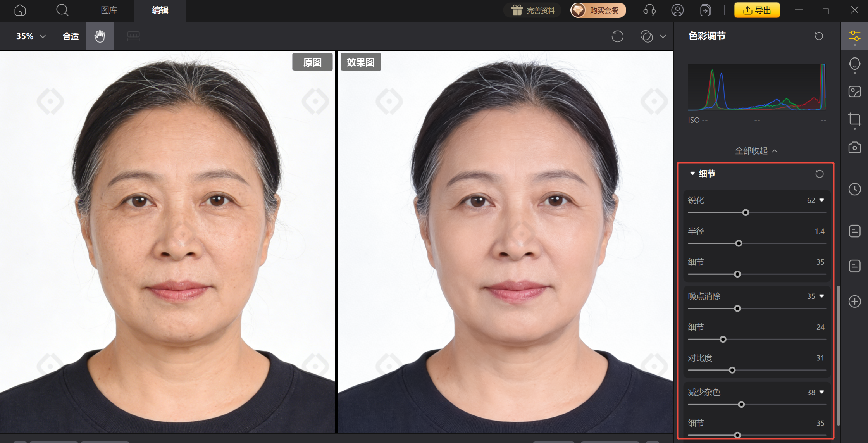Click the home icon in the top bar
The height and width of the screenshot is (443, 868).
click(x=20, y=10)
